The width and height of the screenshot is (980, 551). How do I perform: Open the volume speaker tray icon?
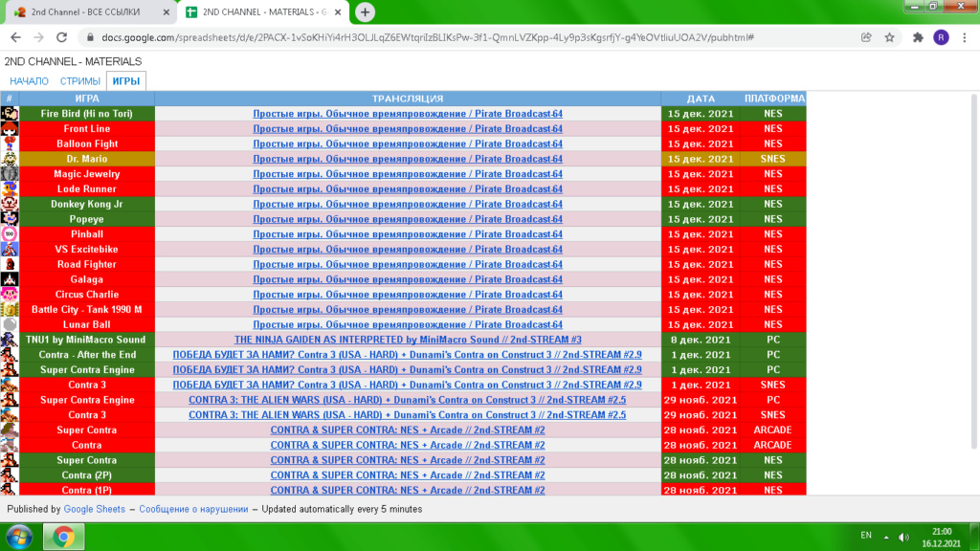coord(903,537)
